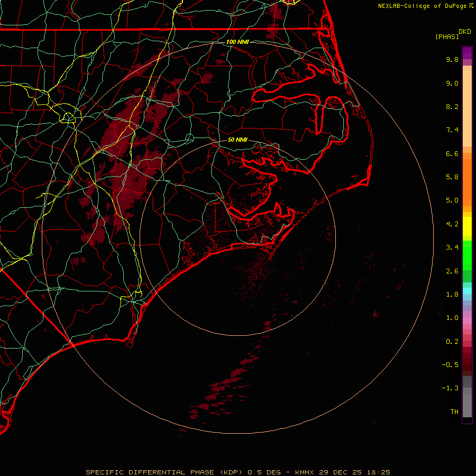Click the 4.2 scale label

click(452, 224)
